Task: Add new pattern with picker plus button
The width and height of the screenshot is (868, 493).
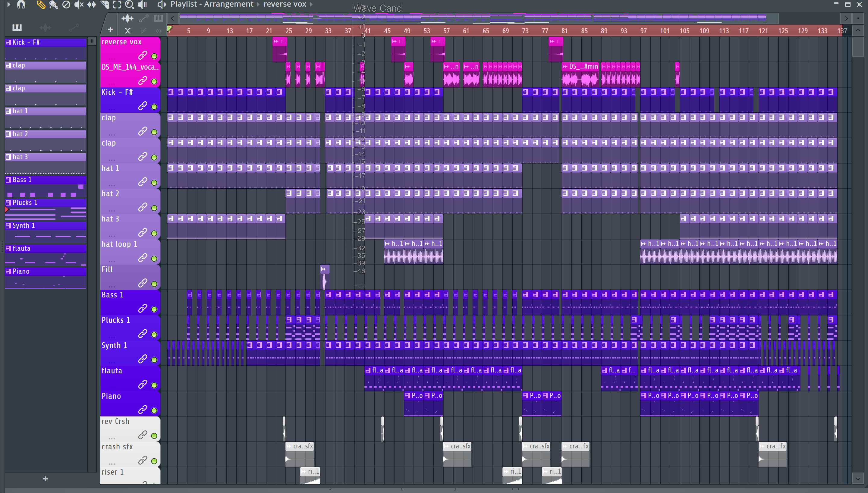Action: pos(46,479)
